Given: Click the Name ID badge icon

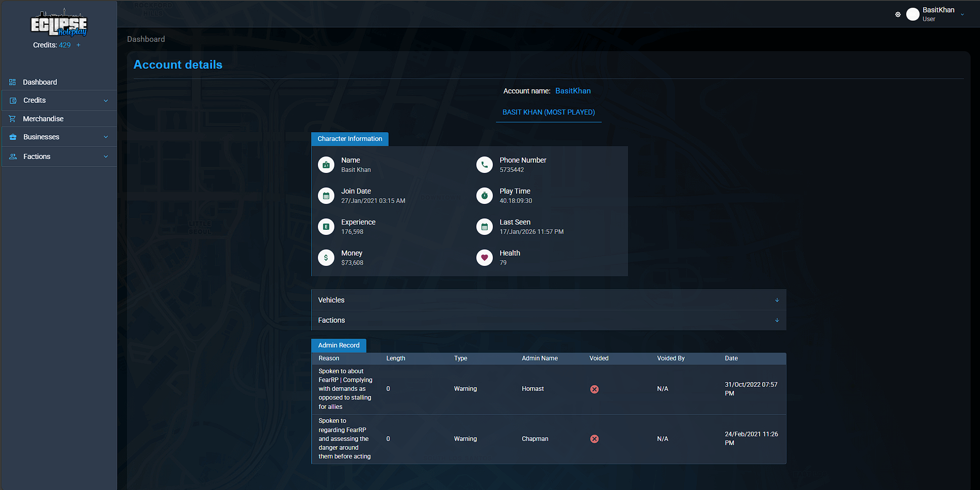Looking at the screenshot, I should [326, 165].
